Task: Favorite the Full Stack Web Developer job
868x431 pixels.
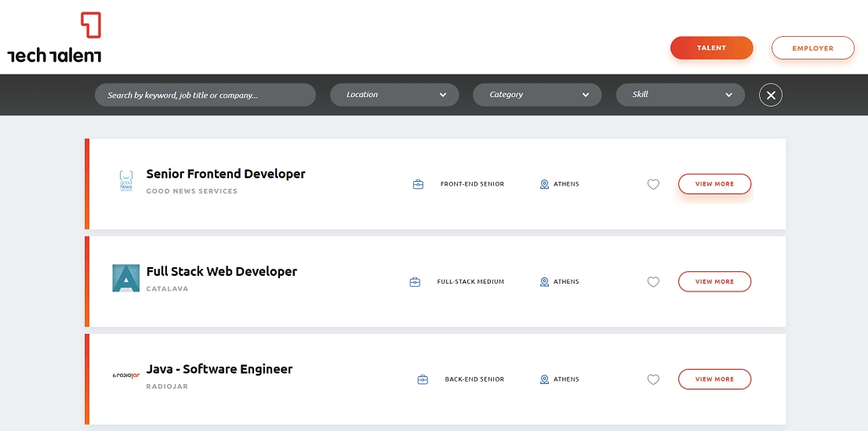Action: pos(653,282)
